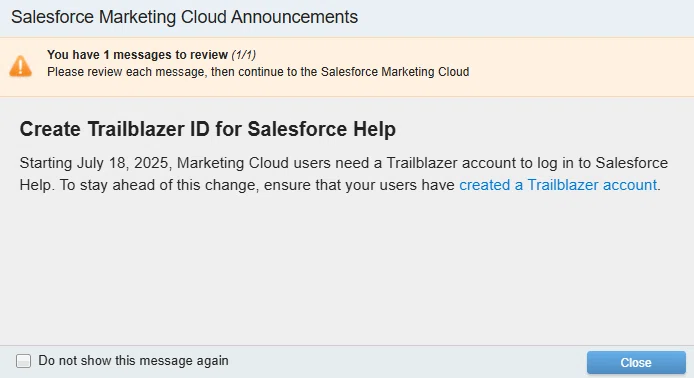Click the orange warning triangle icon

click(20, 66)
